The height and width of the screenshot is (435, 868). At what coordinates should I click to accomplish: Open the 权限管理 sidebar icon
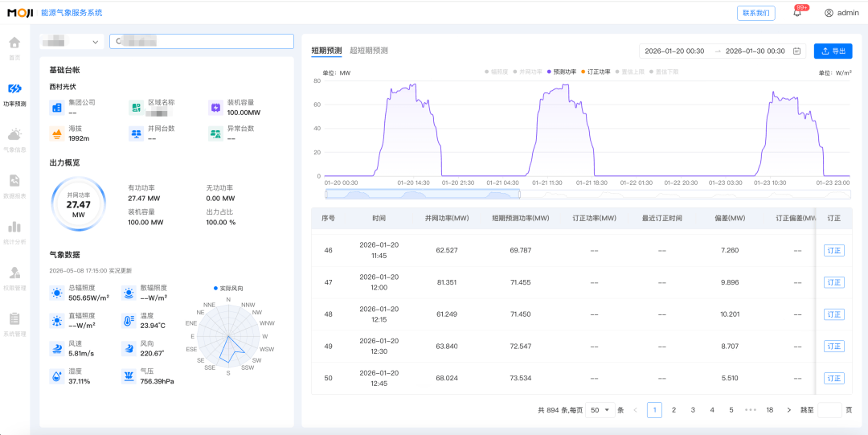pos(15,273)
